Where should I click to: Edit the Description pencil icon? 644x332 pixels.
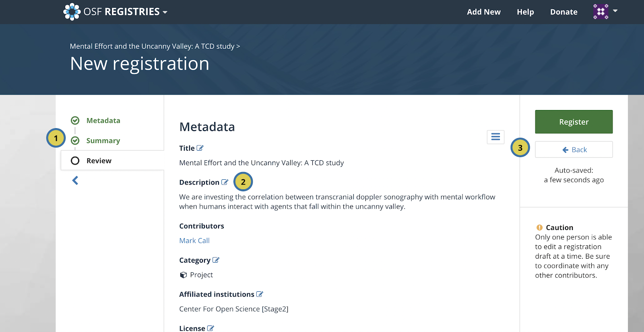tap(225, 182)
